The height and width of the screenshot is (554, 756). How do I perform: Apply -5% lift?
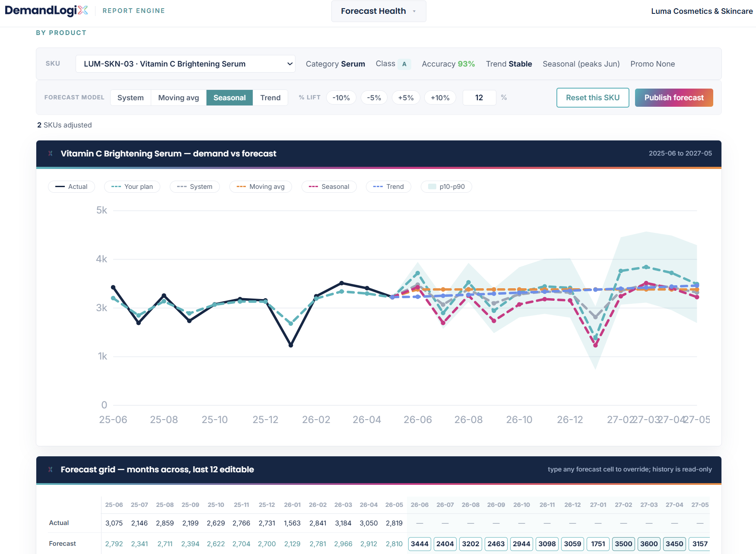point(374,98)
